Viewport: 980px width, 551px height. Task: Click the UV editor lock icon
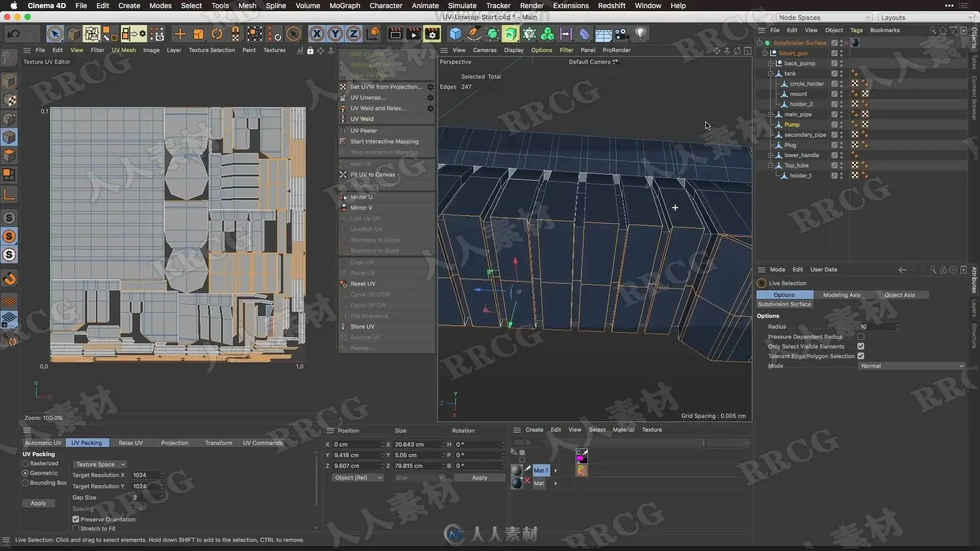click(x=310, y=51)
